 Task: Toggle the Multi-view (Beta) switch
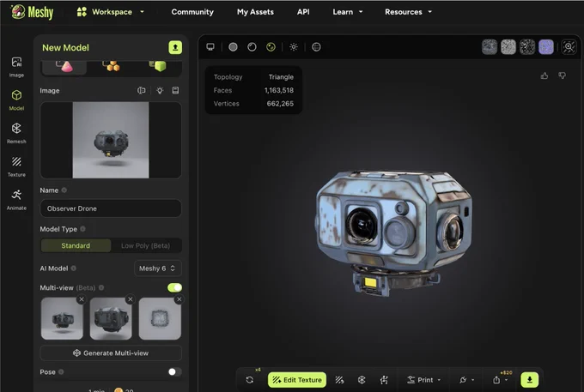[x=174, y=287]
